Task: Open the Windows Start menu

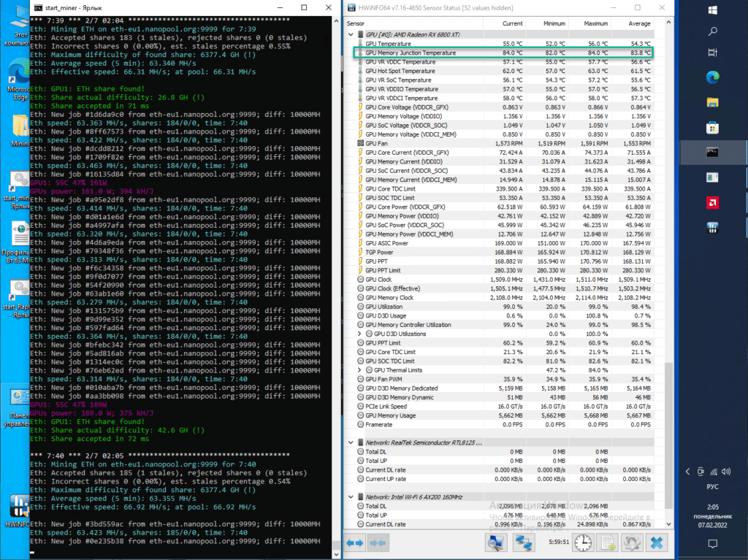Action: [713, 9]
